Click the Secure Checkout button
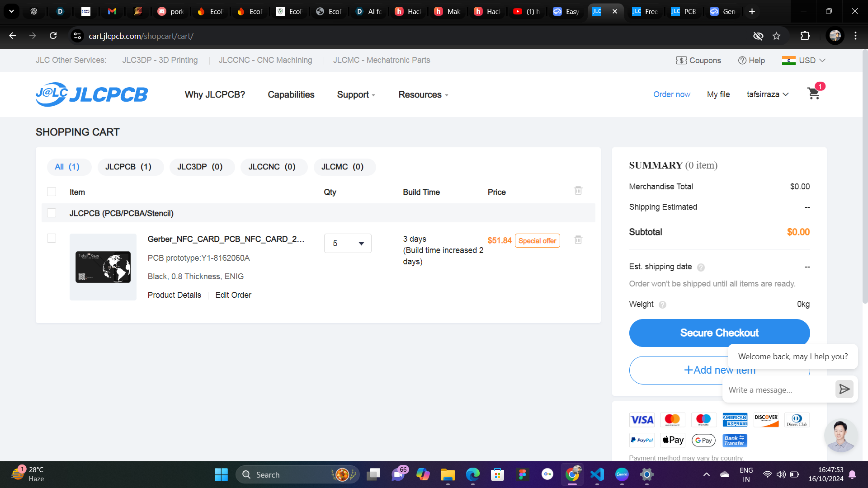This screenshot has height=488, width=868. 719,333
